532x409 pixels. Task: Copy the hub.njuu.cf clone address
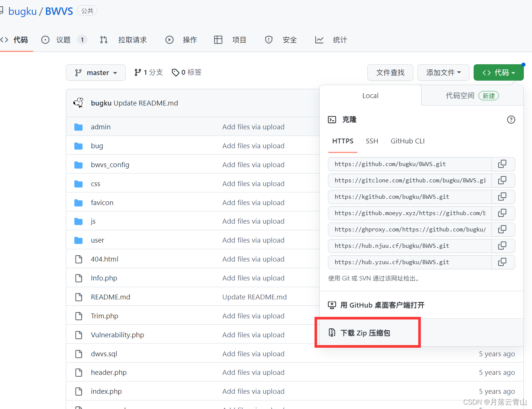503,246
